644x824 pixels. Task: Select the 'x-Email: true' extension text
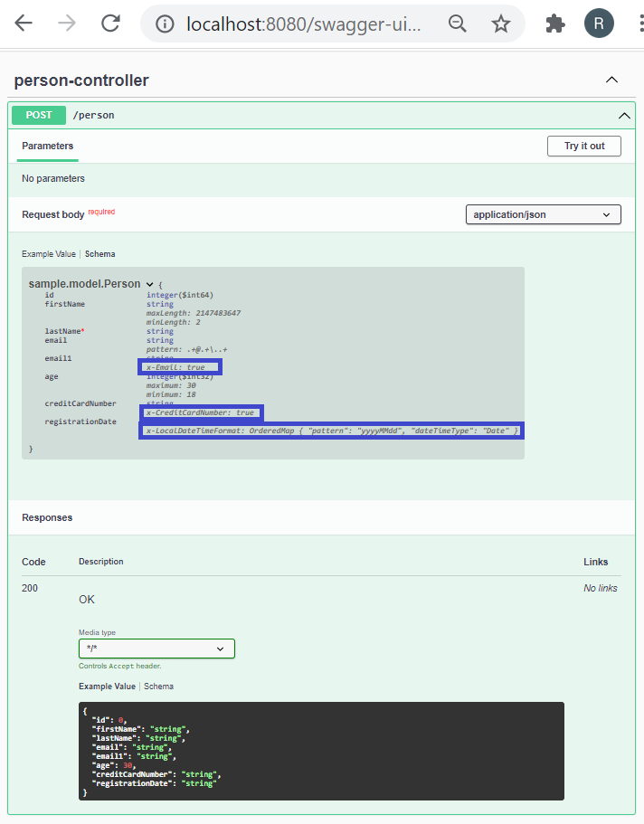175,367
